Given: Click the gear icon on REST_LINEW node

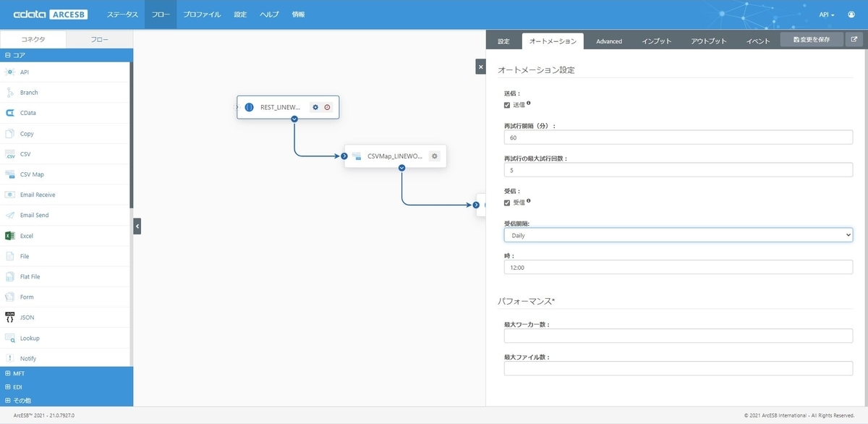Looking at the screenshot, I should tap(315, 107).
